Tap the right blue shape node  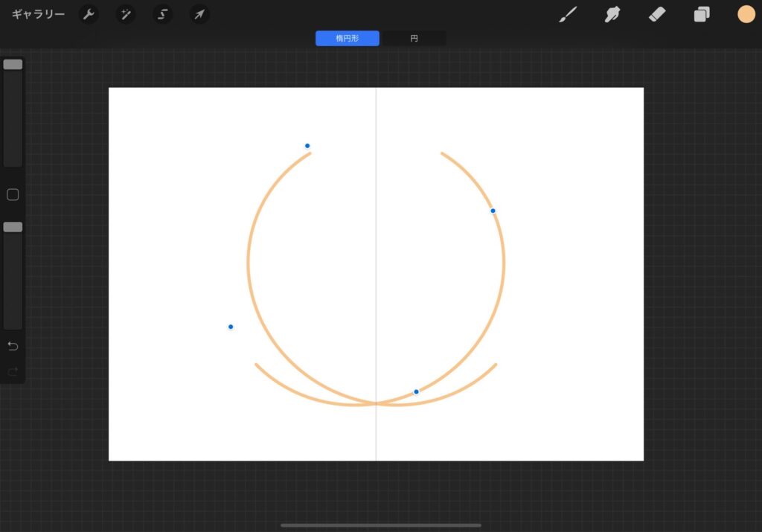click(x=493, y=211)
